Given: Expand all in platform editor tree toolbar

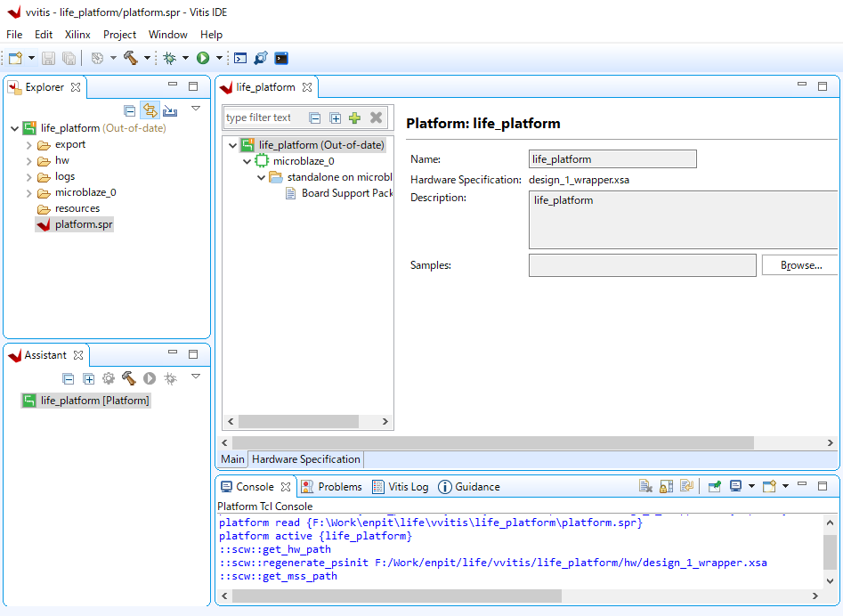Looking at the screenshot, I should pos(336,118).
